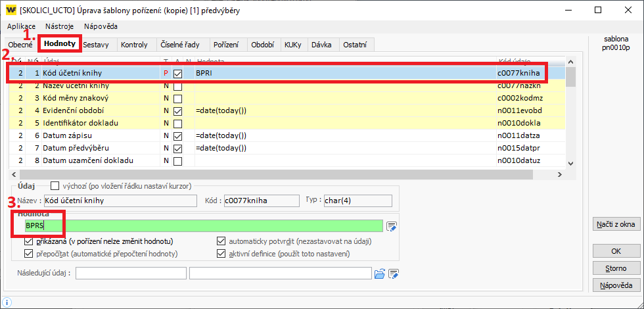Click the Načti z okna button
Viewport: 644px width, 309px height.
616,224
